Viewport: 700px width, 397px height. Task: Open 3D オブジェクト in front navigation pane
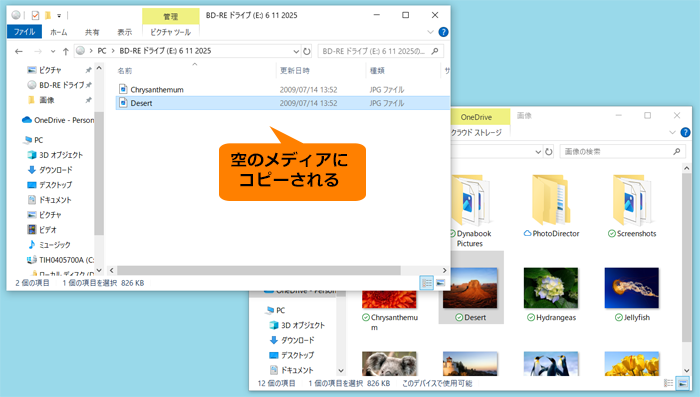[55, 155]
